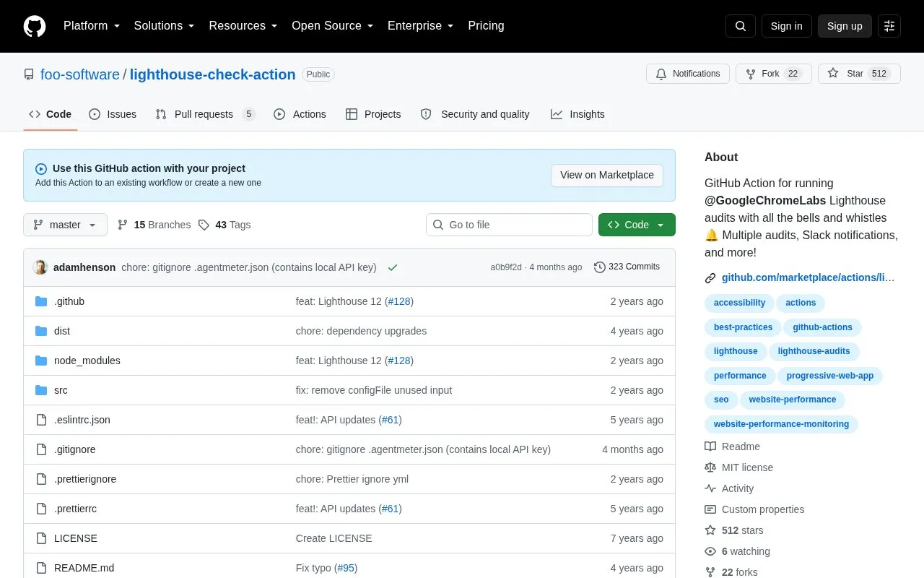Image resolution: width=924 pixels, height=578 pixels.
Task: Switch to the Issues tab
Action: click(113, 114)
